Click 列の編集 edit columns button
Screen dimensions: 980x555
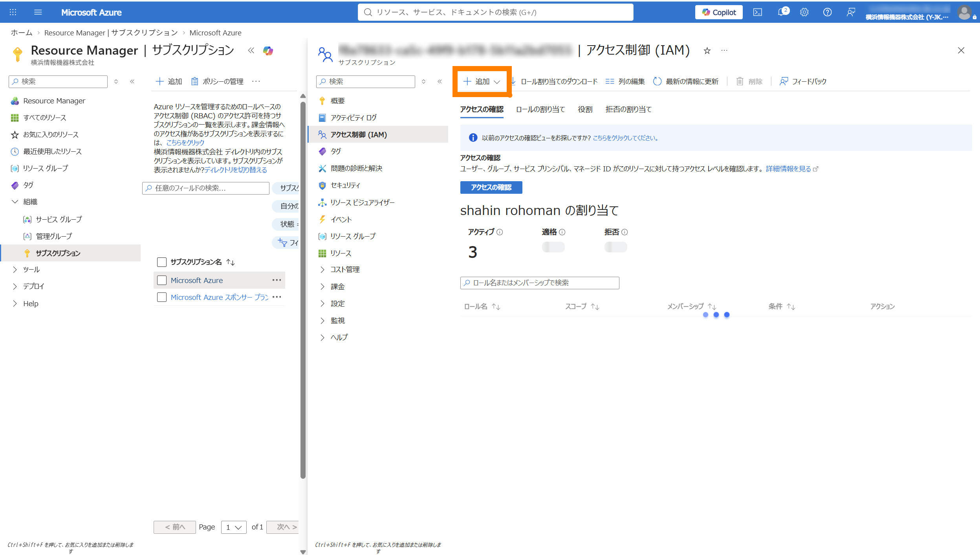625,81
